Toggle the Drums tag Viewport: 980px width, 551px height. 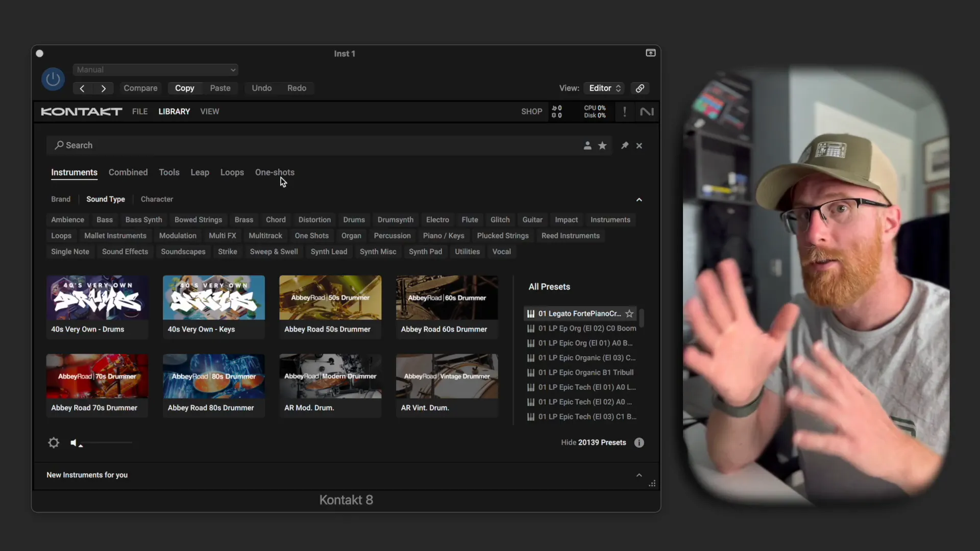coord(354,220)
